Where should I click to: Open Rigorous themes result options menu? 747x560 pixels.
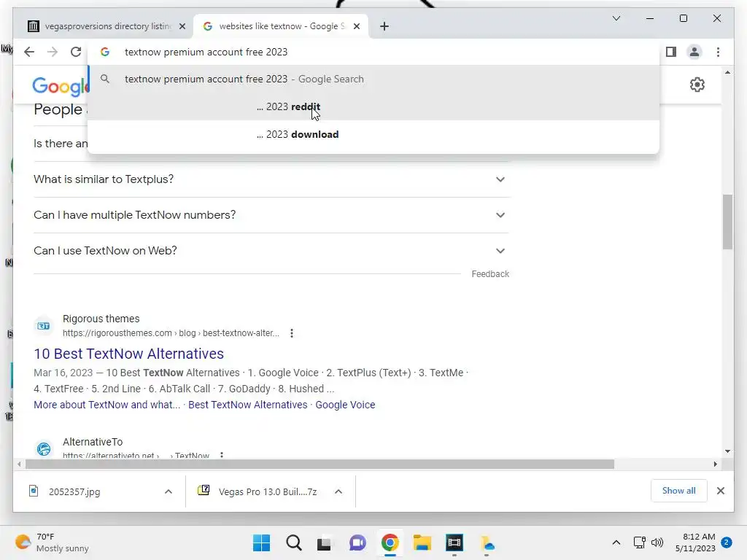(x=292, y=333)
